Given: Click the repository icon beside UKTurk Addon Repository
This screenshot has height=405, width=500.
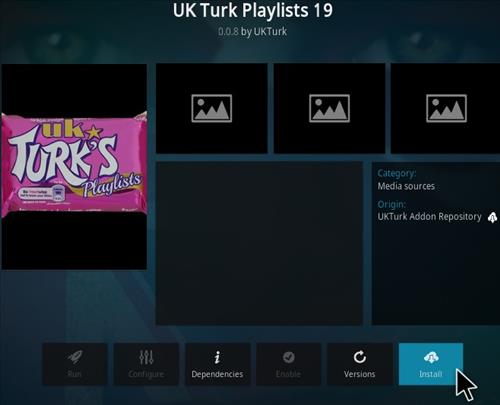Looking at the screenshot, I should 492,217.
